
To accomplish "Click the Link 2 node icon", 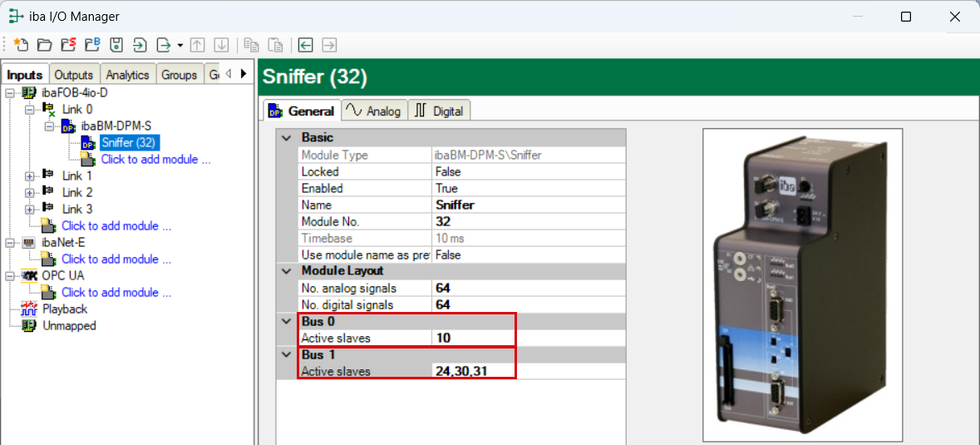I will 49,192.
